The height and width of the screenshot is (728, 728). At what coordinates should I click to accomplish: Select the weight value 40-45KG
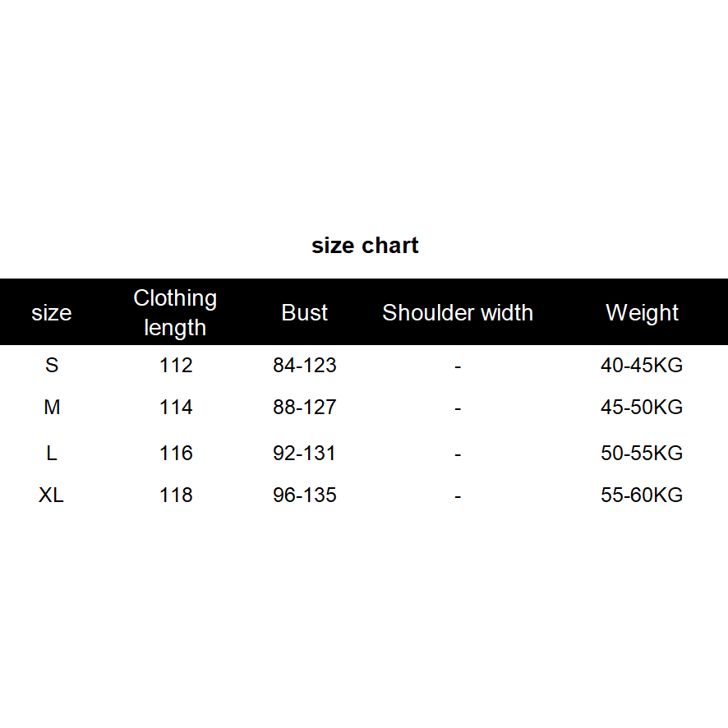tap(642, 365)
